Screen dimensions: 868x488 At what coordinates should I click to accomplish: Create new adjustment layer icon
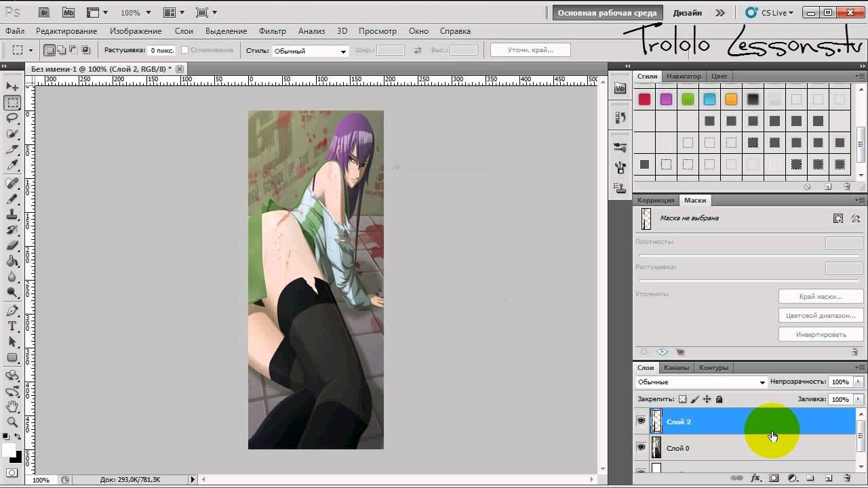(792, 479)
